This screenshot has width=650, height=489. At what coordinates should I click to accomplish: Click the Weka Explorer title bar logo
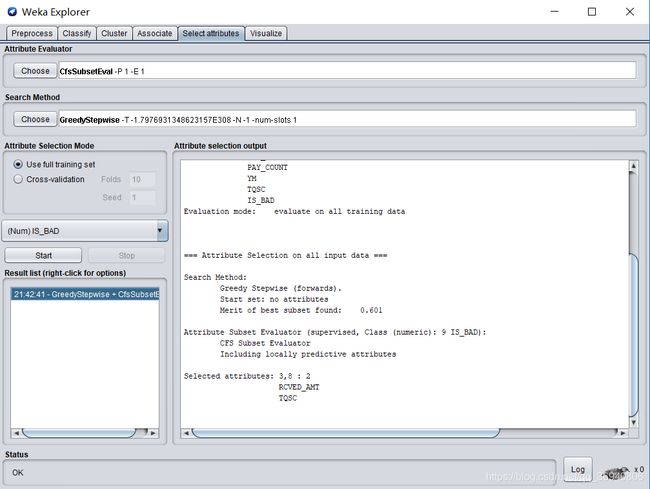[12, 12]
